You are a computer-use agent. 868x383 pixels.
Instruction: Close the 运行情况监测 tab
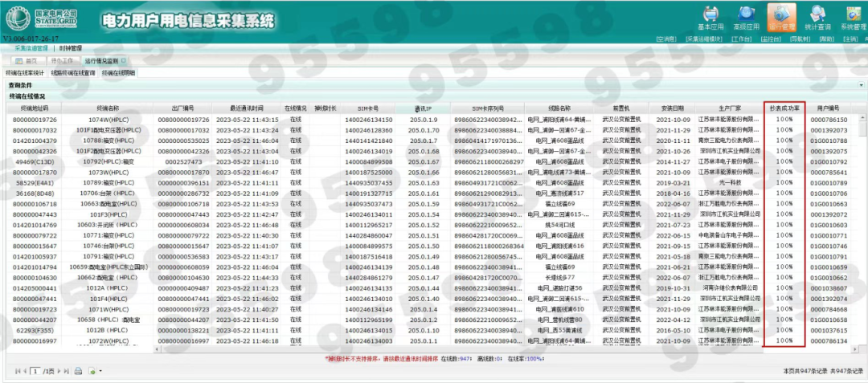pyautogui.click(x=123, y=61)
